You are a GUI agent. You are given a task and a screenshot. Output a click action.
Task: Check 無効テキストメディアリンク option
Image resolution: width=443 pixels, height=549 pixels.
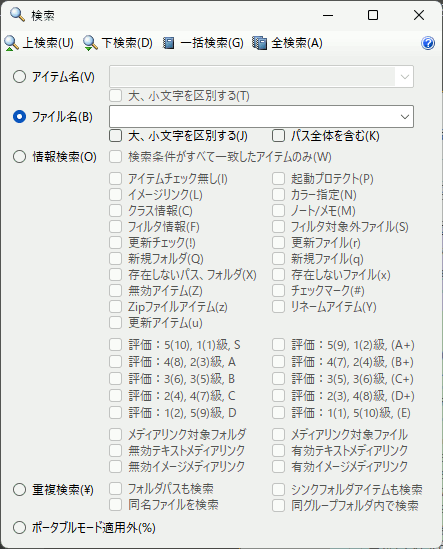click(116, 450)
